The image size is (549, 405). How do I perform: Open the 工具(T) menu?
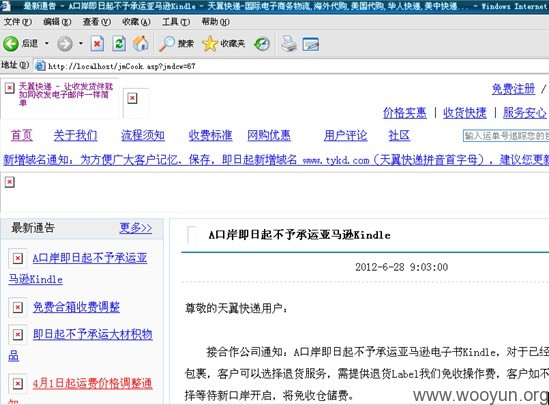176,22
